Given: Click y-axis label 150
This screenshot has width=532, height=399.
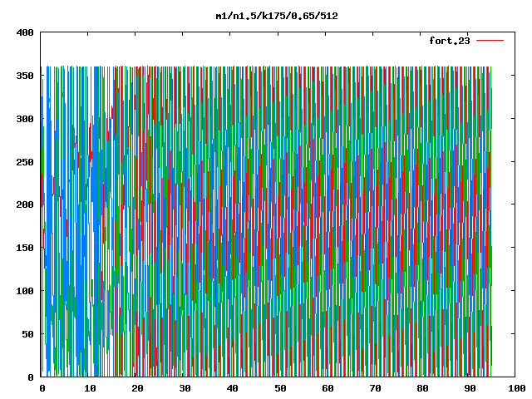Looking at the screenshot, I should point(25,248).
